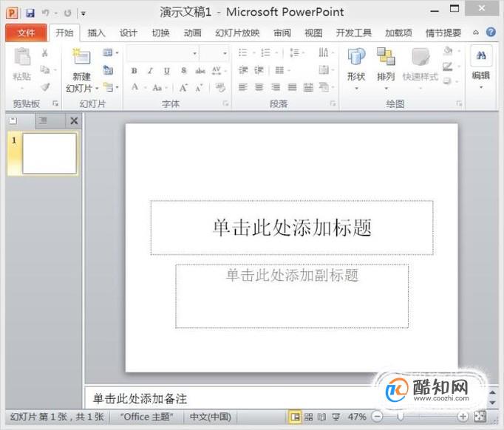Open the File menu button
The width and height of the screenshot is (504, 430).
[x=26, y=33]
